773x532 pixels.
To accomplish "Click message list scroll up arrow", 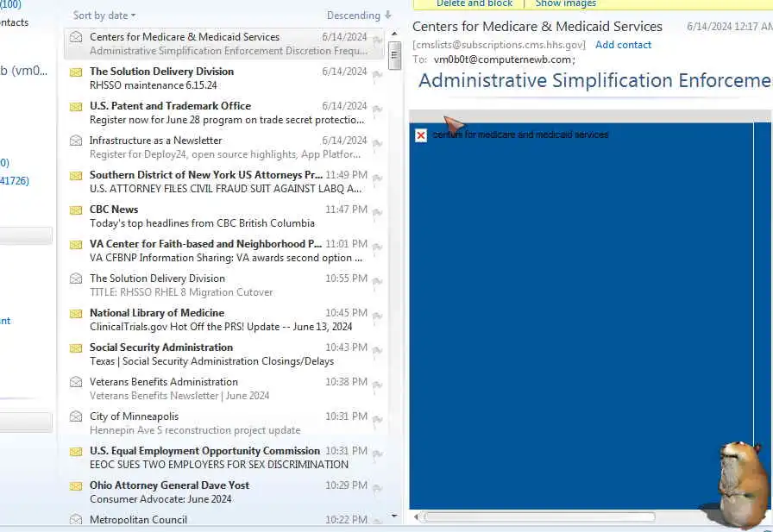I will pyautogui.click(x=394, y=34).
